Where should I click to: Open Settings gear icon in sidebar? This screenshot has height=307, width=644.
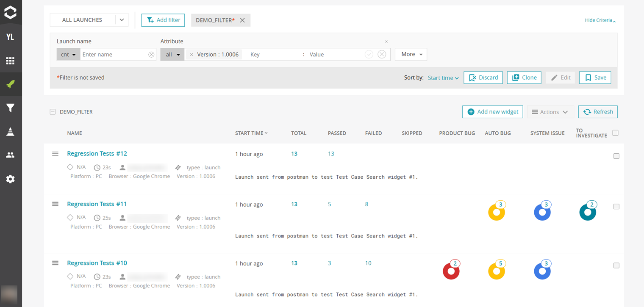point(10,179)
